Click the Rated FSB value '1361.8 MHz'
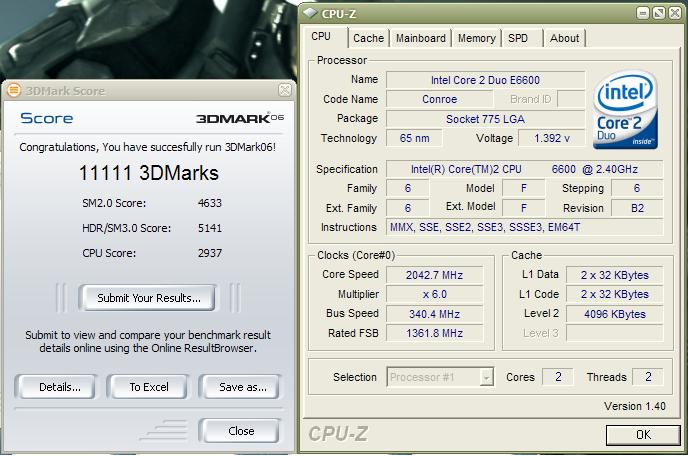The width and height of the screenshot is (688, 456). point(434,333)
